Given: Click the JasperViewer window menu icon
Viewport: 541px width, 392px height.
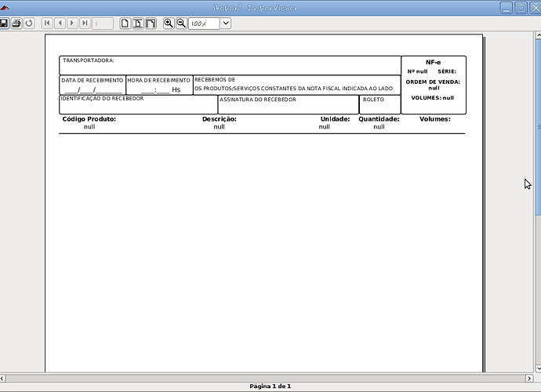Looking at the screenshot, I should pyautogui.click(x=5, y=8).
